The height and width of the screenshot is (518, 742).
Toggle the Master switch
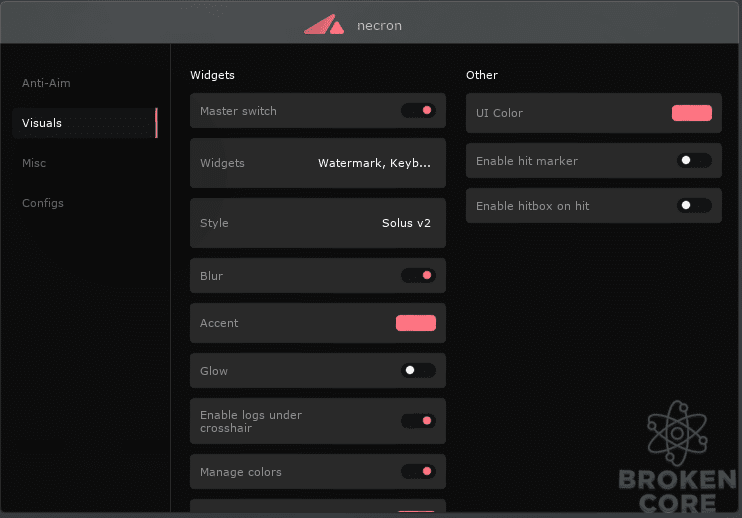418,111
